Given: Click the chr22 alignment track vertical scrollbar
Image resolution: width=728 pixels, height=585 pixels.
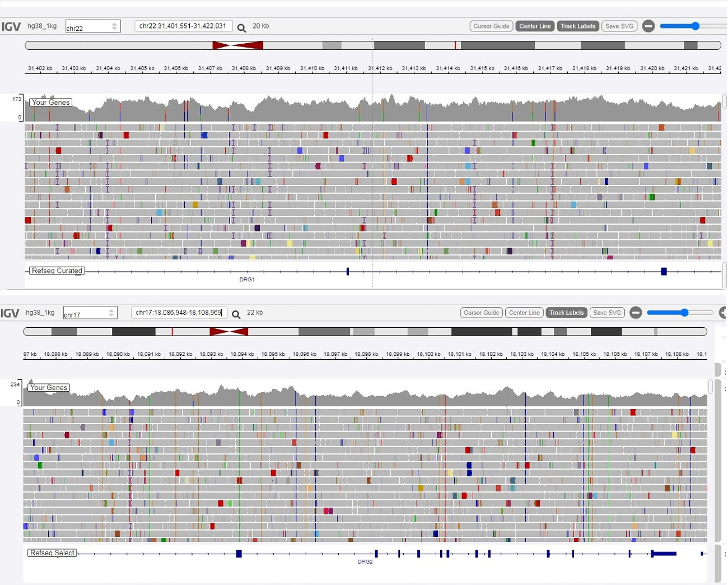Looking at the screenshot, I should [x=725, y=101].
